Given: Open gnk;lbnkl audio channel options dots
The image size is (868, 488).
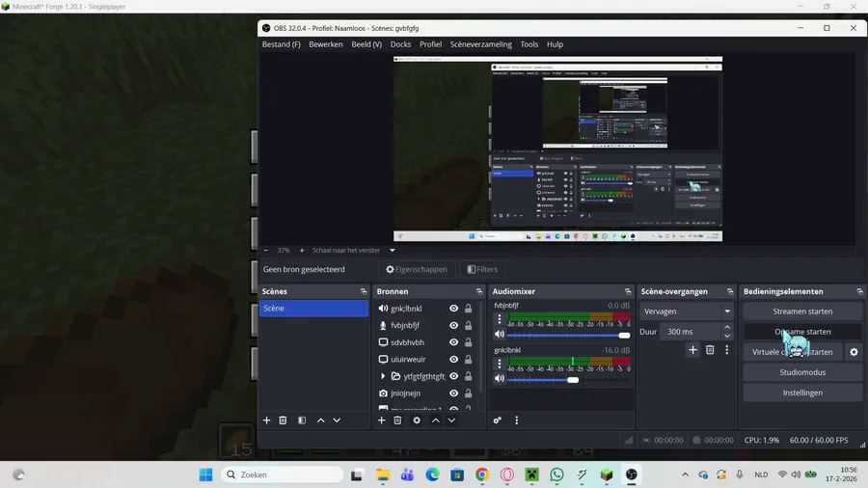Looking at the screenshot, I should (x=500, y=364).
